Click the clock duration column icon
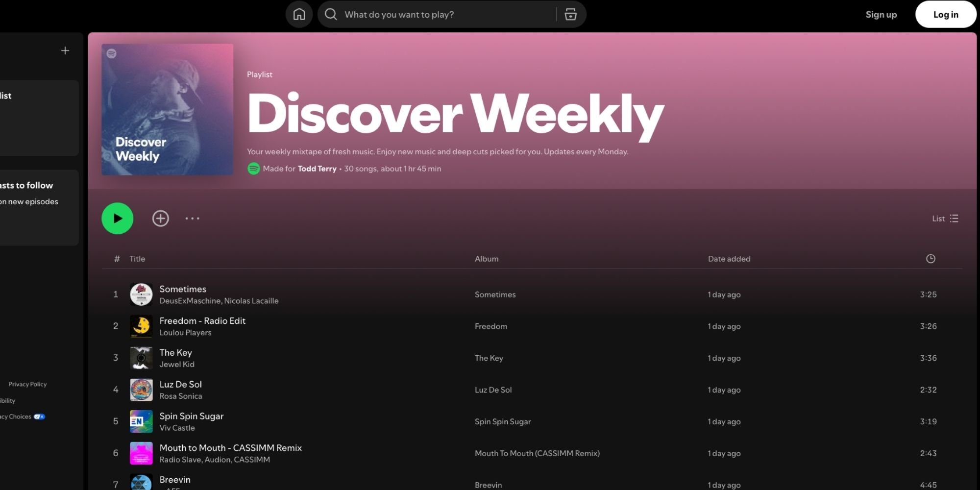 click(931, 259)
